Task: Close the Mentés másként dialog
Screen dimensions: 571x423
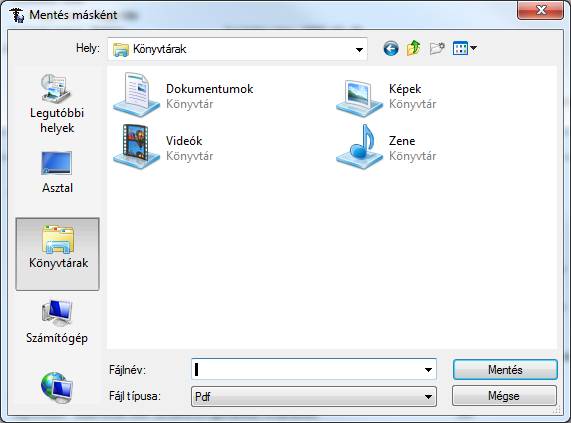Action: 540,10
